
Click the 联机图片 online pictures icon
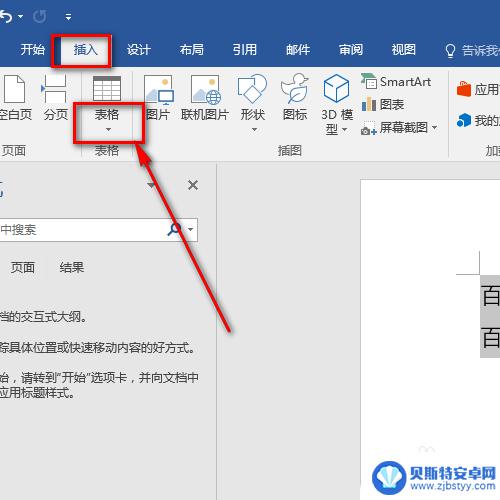tap(205, 89)
